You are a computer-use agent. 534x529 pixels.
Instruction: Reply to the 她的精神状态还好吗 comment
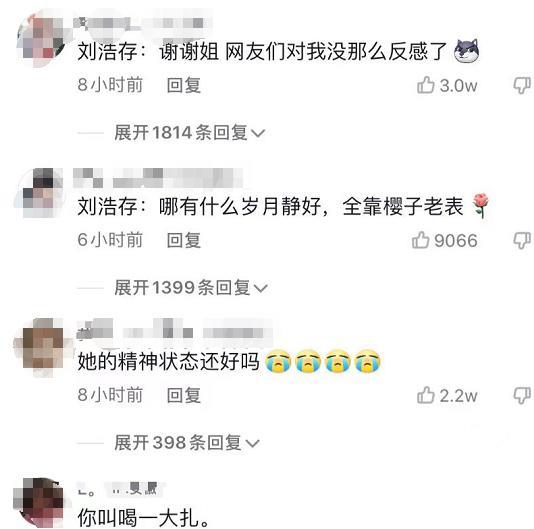[184, 395]
